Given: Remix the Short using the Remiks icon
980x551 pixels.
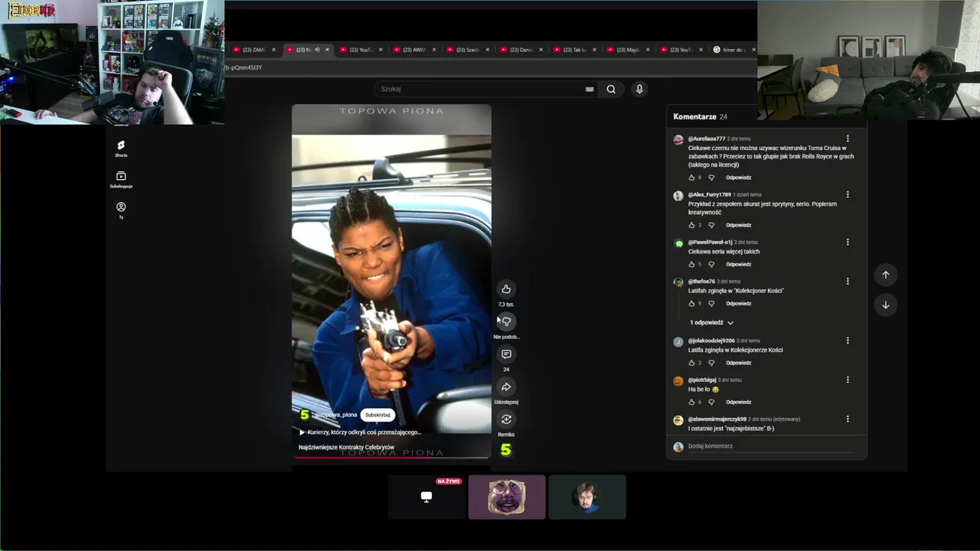Looking at the screenshot, I should tap(506, 419).
